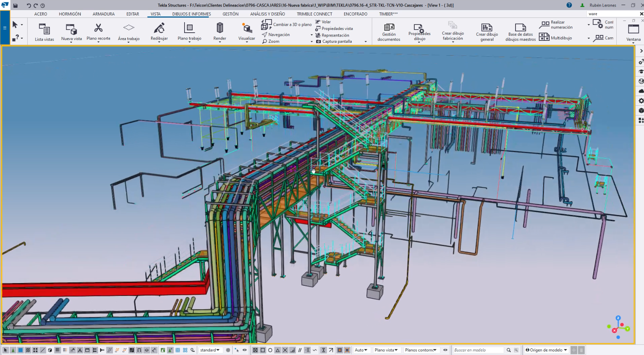The image size is (644, 355).
Task: Switch to the ACERO ribbon tab
Action: pyautogui.click(x=40, y=14)
